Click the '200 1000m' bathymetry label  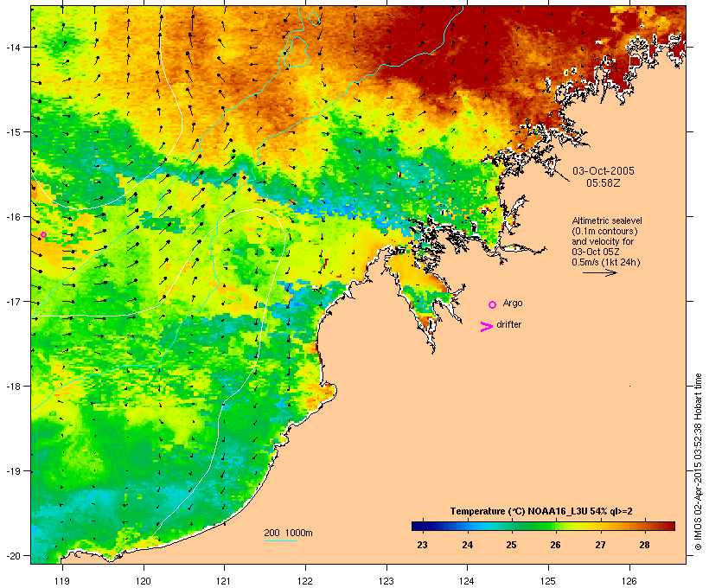click(x=288, y=533)
